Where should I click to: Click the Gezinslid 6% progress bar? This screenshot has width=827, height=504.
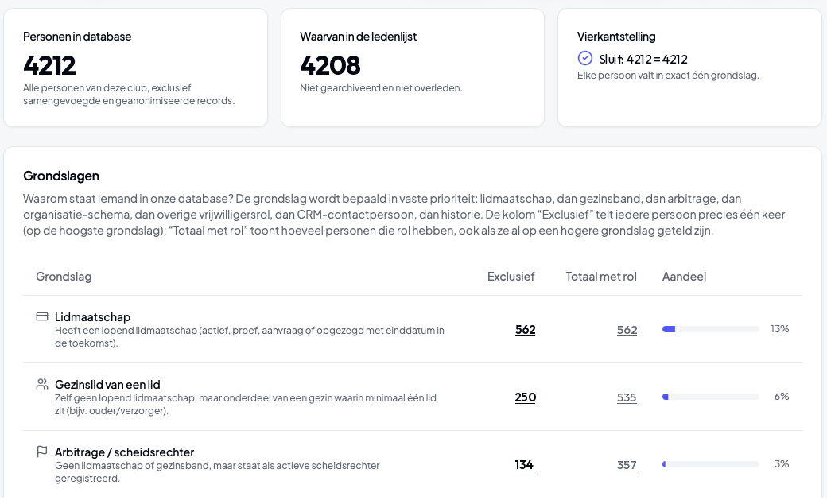710,397
